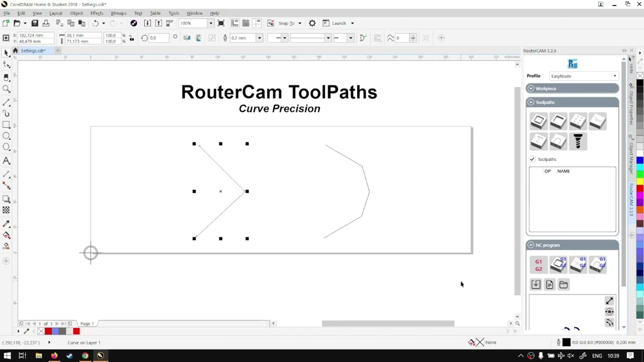
Task: Open the File menu
Action: tap(7, 13)
